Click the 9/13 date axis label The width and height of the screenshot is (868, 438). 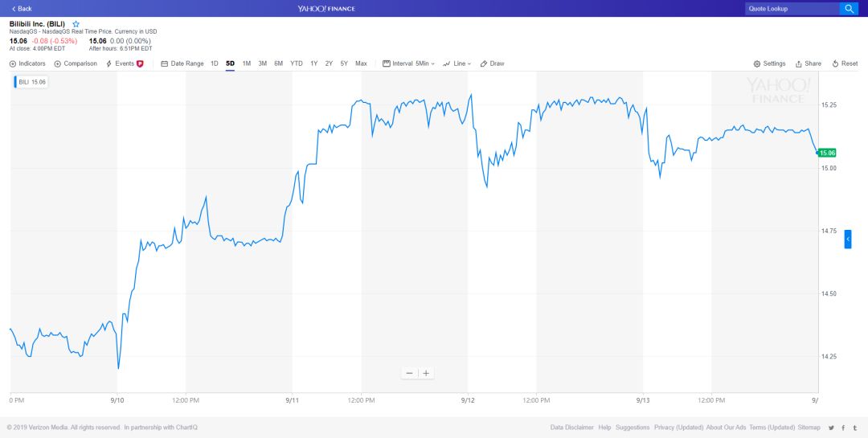[x=643, y=399]
